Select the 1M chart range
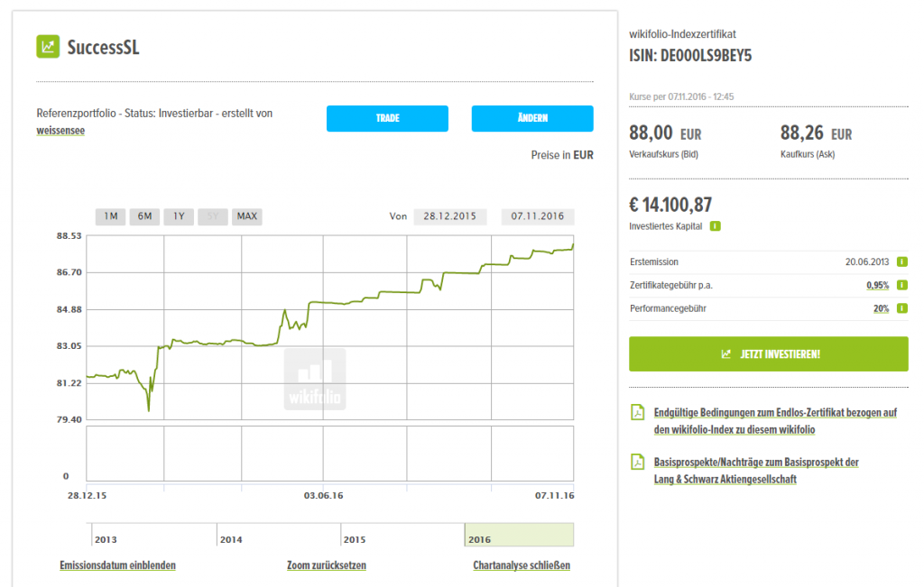The height and width of the screenshot is (587, 924). click(110, 216)
